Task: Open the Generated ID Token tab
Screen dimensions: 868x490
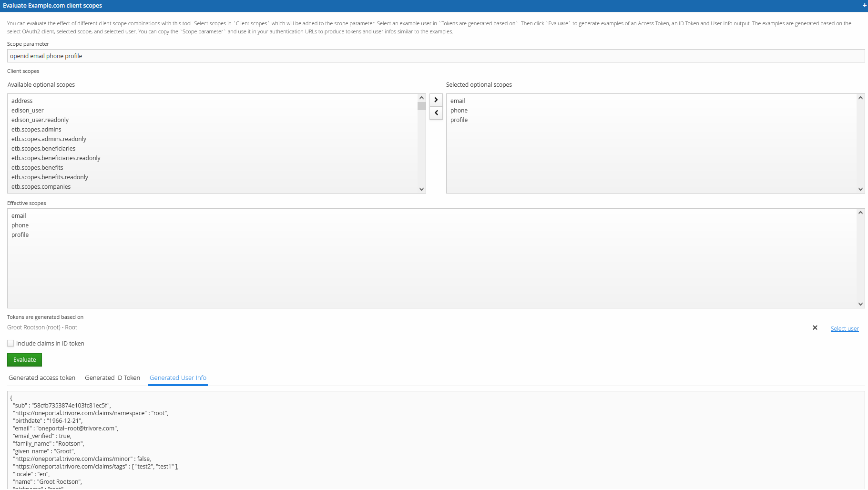Action: click(112, 378)
